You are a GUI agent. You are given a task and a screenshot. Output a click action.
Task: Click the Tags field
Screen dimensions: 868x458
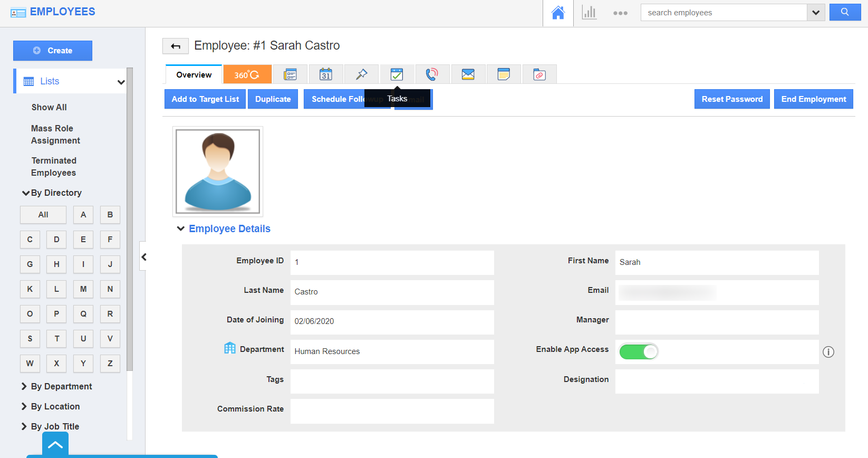click(392, 381)
